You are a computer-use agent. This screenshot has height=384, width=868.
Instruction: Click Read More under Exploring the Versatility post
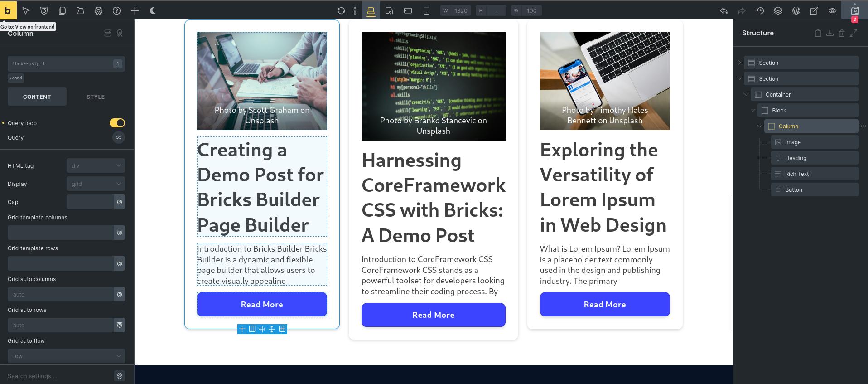pyautogui.click(x=605, y=305)
